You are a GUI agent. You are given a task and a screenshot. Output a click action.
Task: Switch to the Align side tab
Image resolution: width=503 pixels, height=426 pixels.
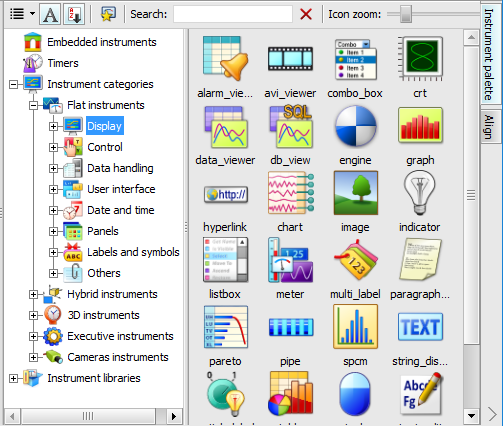(489, 127)
